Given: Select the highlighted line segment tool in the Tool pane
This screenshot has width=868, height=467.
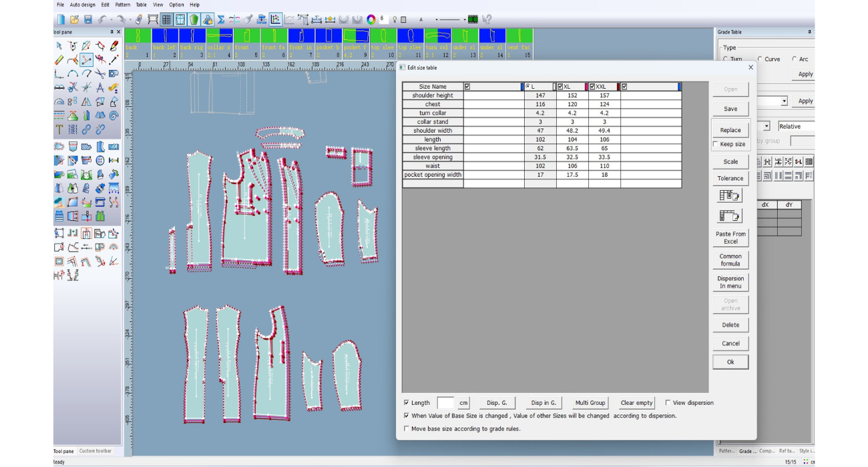Looking at the screenshot, I should click(86, 60).
